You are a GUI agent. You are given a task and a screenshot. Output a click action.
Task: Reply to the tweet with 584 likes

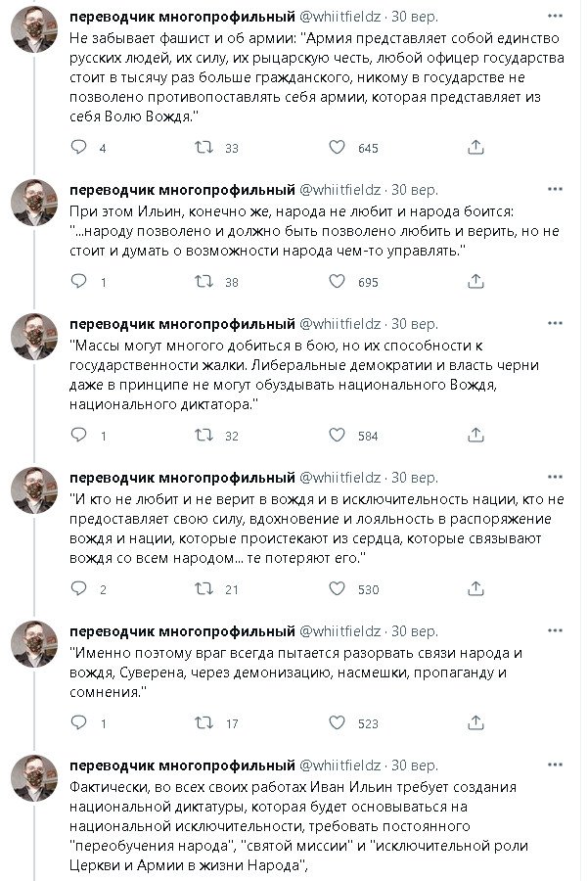click(80, 436)
